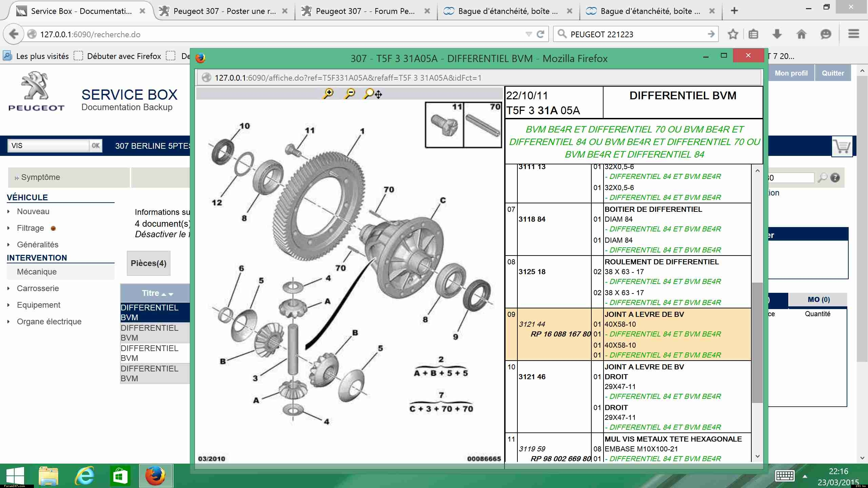Launch Internet Explorer from the taskbar

tap(84, 476)
